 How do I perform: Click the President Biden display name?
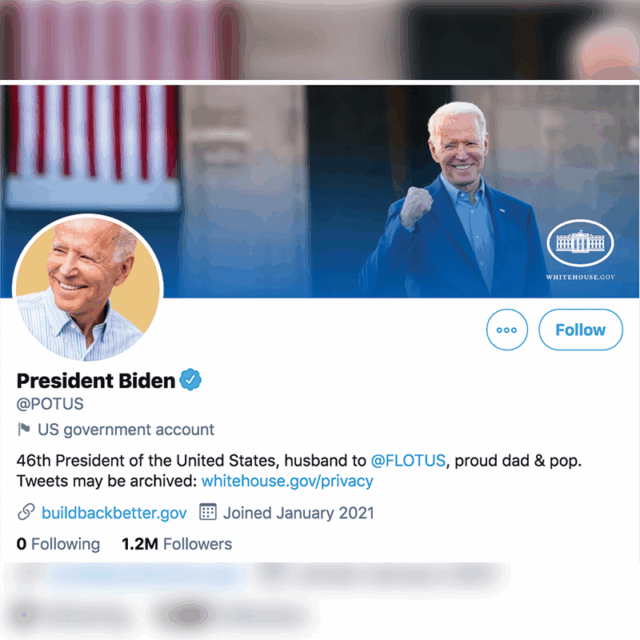tap(95, 380)
